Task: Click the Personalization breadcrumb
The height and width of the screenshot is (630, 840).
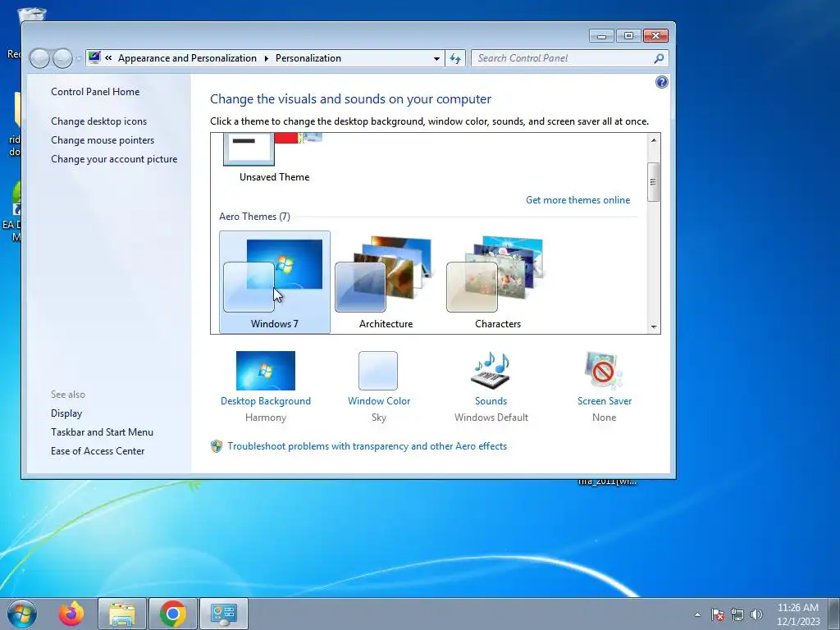Action: coord(308,58)
